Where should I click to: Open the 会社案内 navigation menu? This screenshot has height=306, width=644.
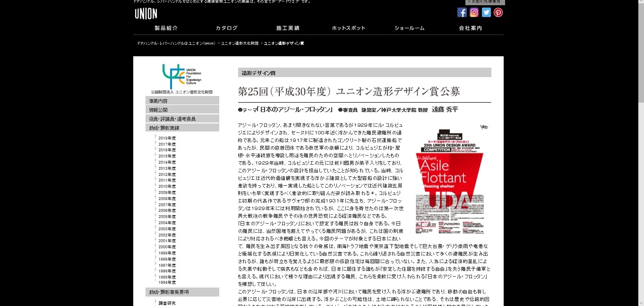[471, 28]
